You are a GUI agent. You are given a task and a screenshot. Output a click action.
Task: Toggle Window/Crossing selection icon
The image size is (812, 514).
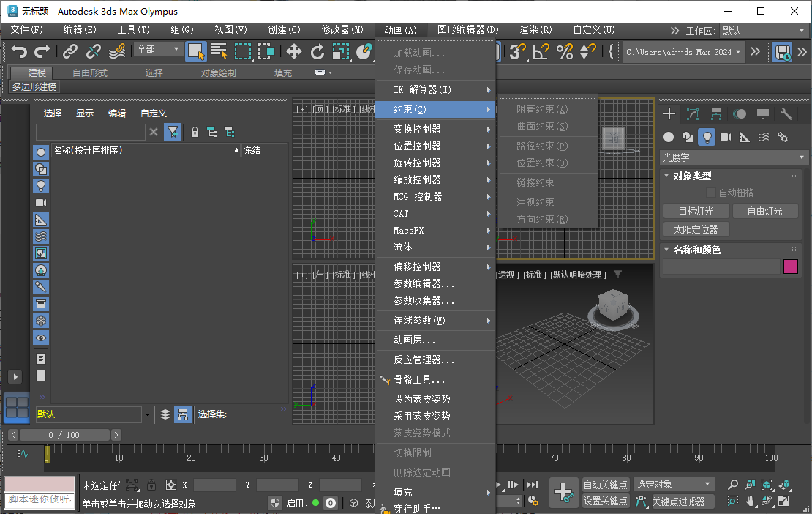click(x=266, y=51)
